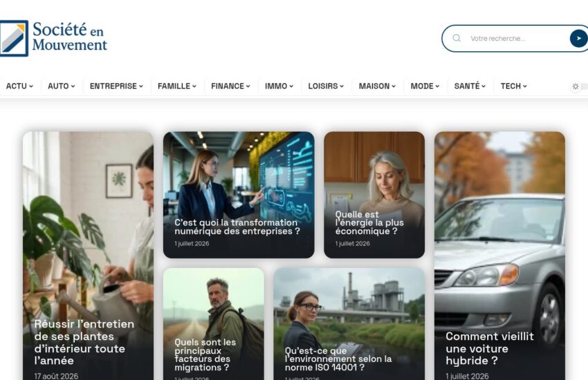Screen dimensions: 588x380
Task: Expand the MODE dropdown chevron
Action: point(437,86)
